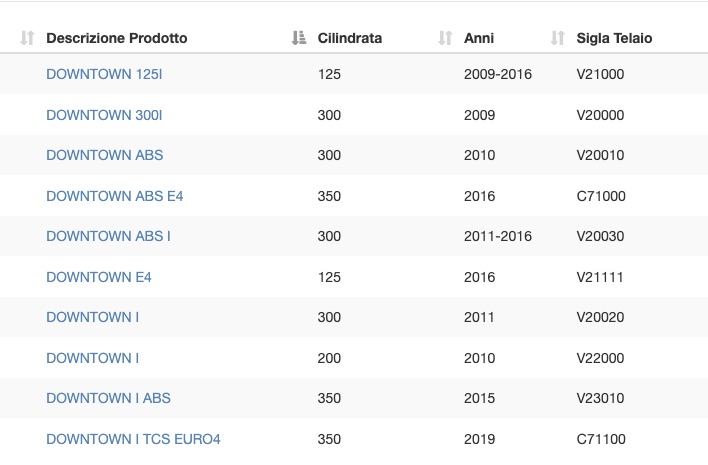Click 125 displacement in DOWNTOWN E4 row
Image resolution: width=708 pixels, height=465 pixels.
pos(329,277)
